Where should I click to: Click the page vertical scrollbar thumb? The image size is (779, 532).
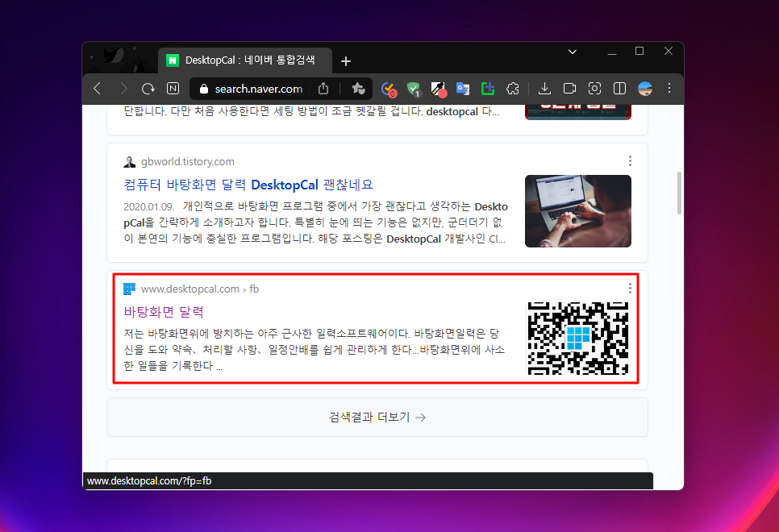679,193
